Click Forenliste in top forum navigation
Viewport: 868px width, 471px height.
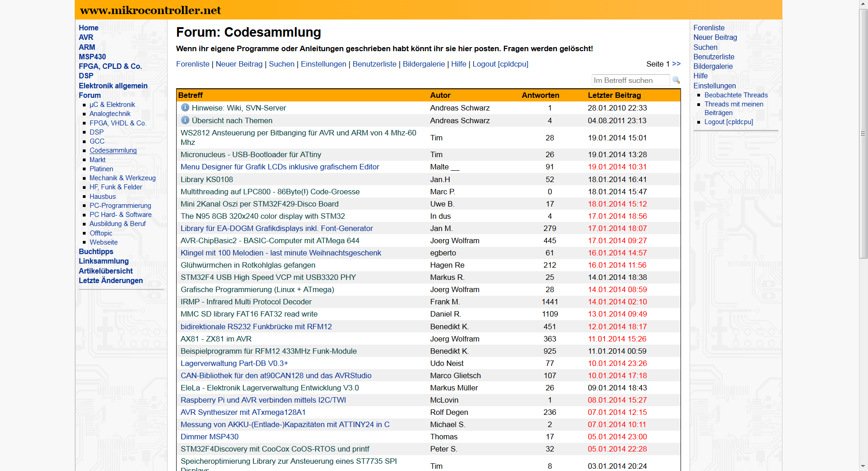click(x=193, y=64)
